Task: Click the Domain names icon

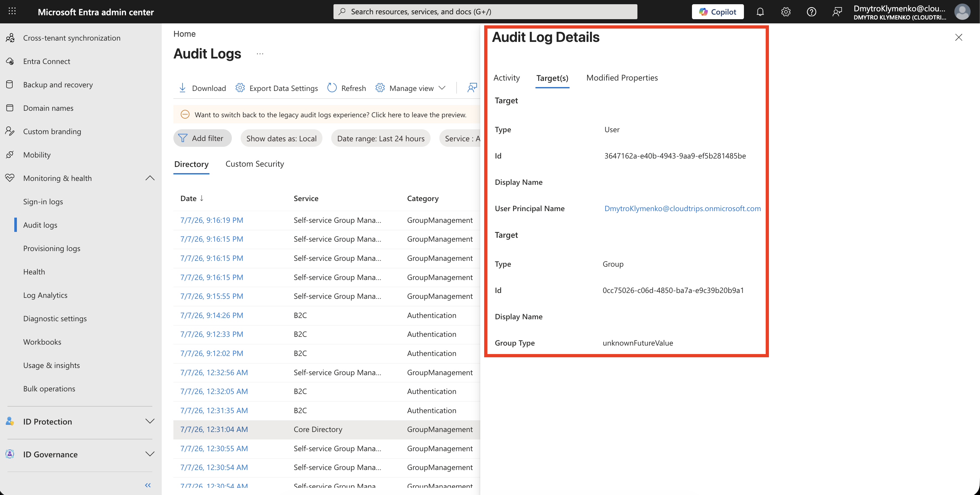Action: coord(10,108)
